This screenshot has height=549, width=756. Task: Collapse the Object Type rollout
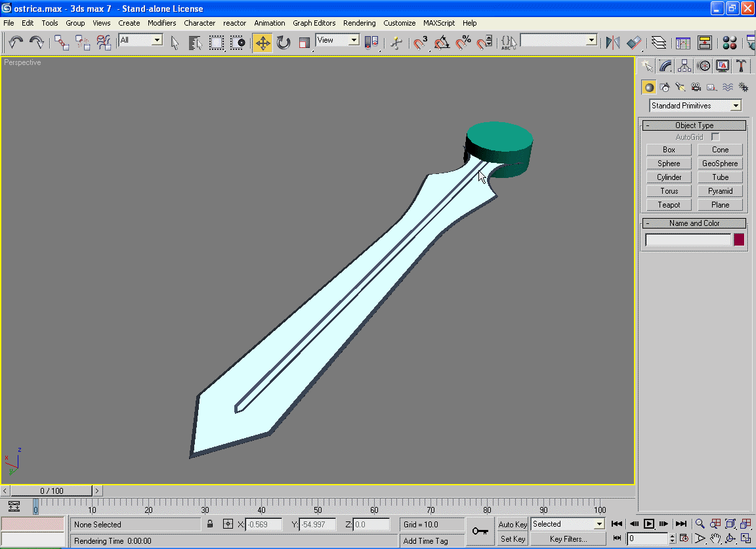pyautogui.click(x=694, y=125)
